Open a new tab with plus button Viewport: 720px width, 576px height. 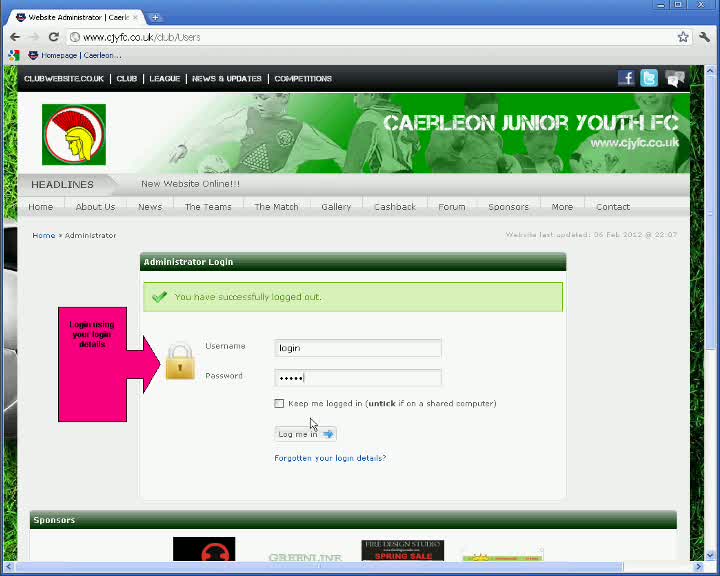coord(156,17)
